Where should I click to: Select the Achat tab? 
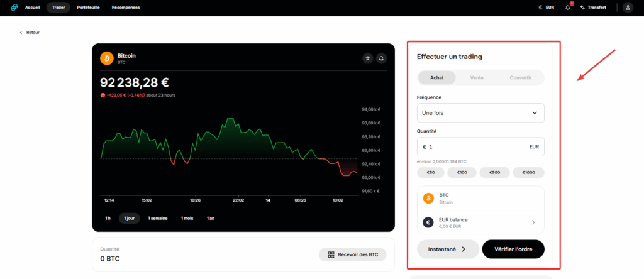click(x=437, y=77)
